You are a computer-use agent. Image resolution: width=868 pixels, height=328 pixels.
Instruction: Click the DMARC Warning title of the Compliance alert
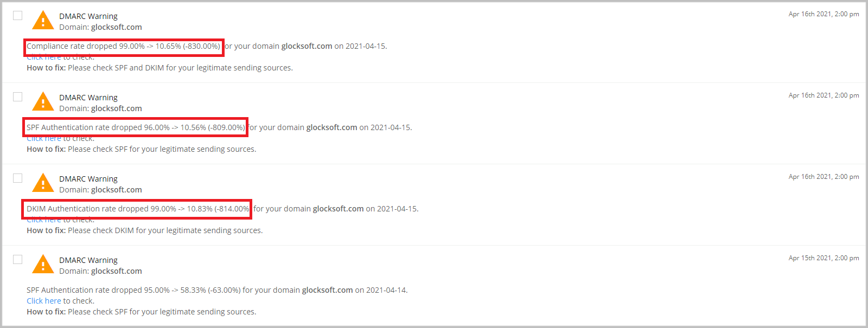pos(88,16)
